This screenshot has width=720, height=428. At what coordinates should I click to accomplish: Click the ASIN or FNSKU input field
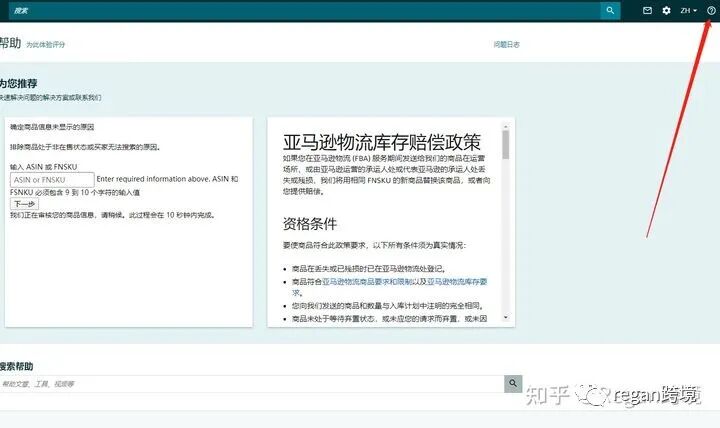52,180
